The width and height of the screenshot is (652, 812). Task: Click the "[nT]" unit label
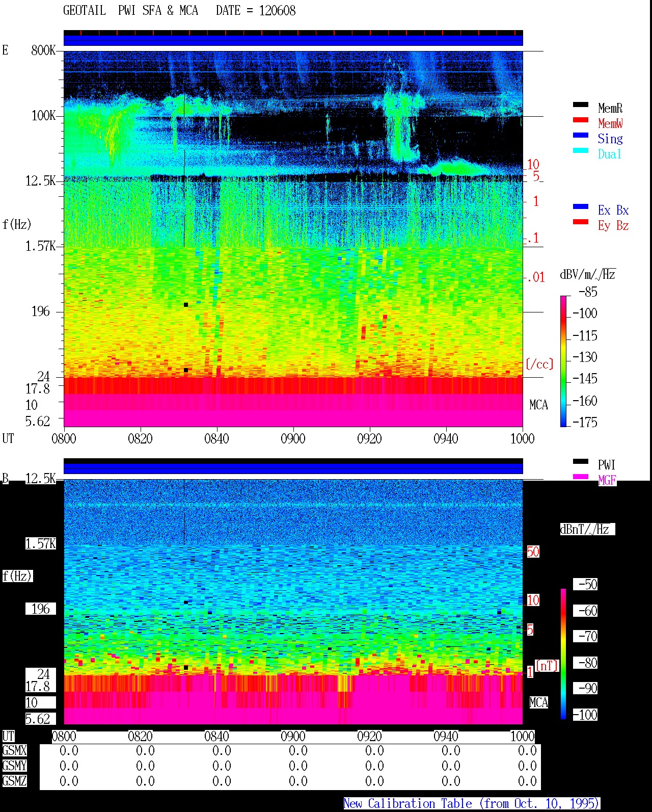coord(547,666)
